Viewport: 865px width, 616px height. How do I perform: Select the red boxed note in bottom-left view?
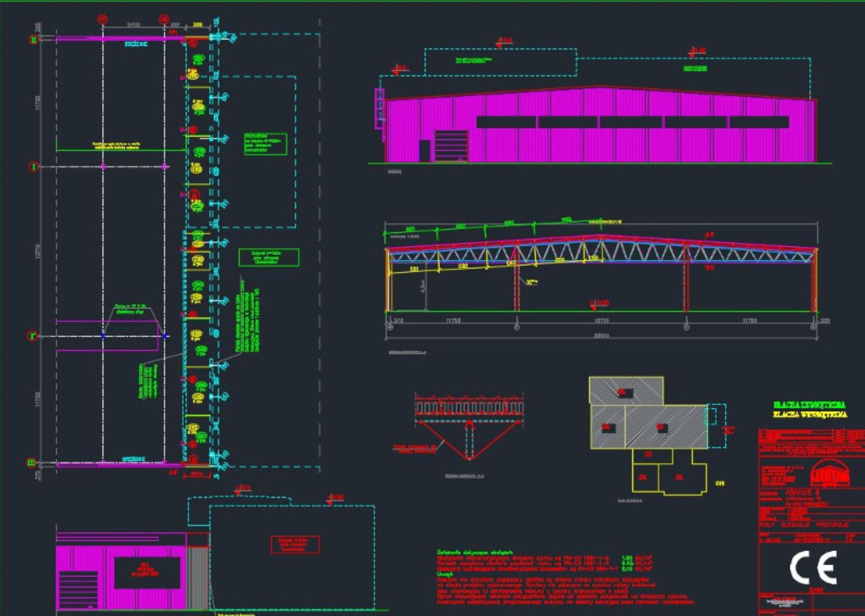click(x=295, y=544)
